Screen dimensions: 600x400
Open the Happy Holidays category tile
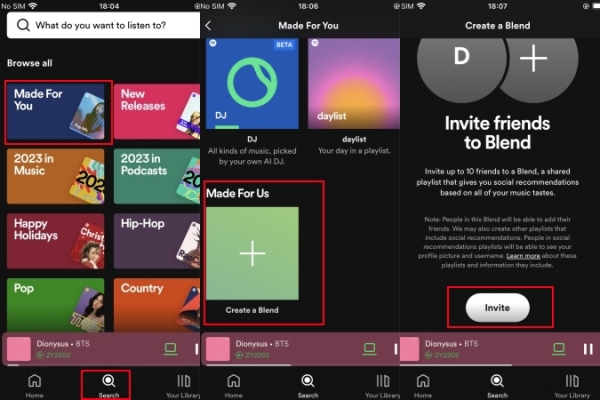(x=55, y=241)
